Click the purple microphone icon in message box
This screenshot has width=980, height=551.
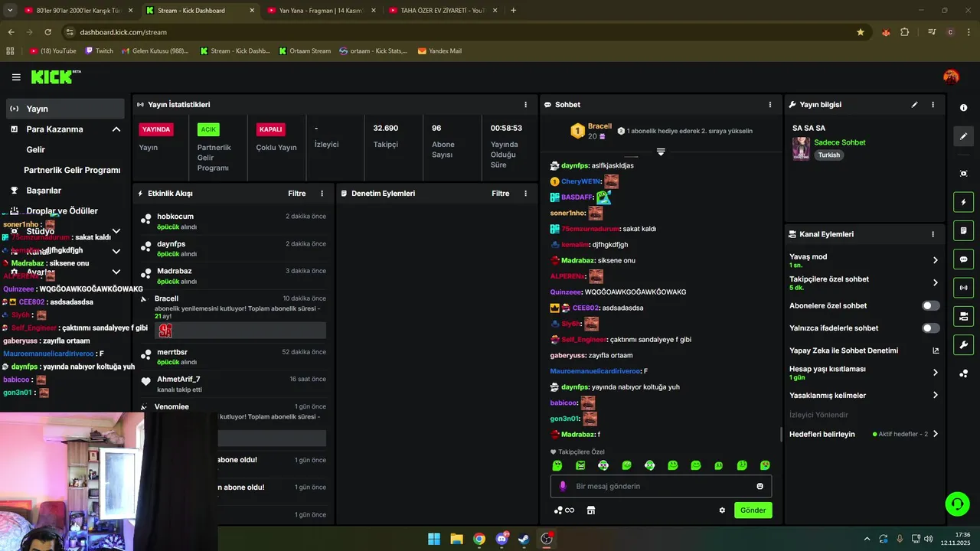click(563, 487)
